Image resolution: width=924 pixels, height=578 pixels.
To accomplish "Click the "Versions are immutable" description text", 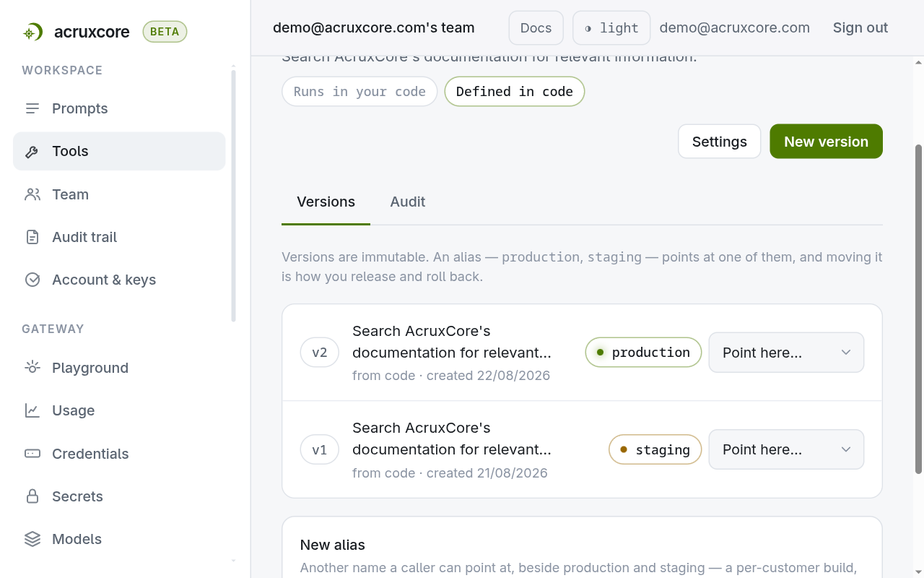I will pyautogui.click(x=582, y=267).
